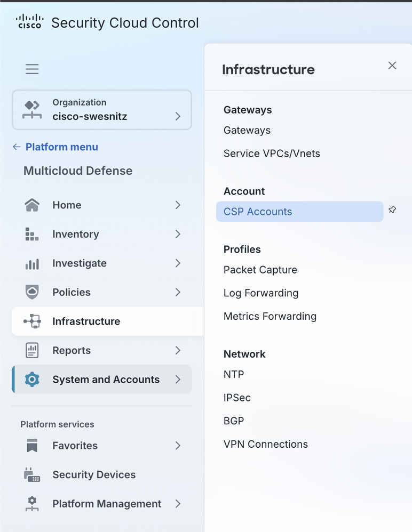Open IPSec network settings
This screenshot has width=412, height=532.
click(x=237, y=398)
